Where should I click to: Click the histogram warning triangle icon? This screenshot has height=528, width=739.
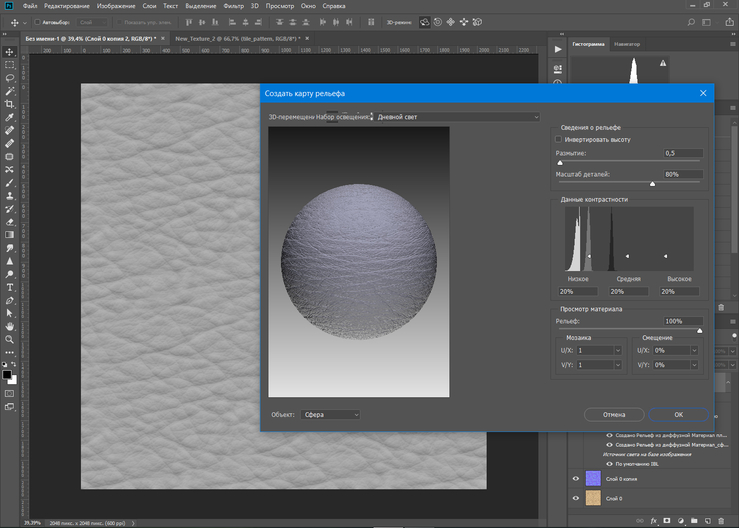pyautogui.click(x=663, y=63)
